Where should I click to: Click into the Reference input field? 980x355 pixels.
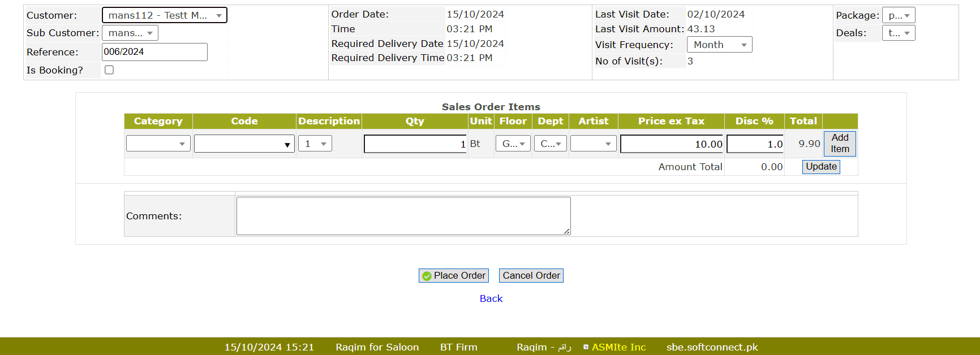click(154, 52)
